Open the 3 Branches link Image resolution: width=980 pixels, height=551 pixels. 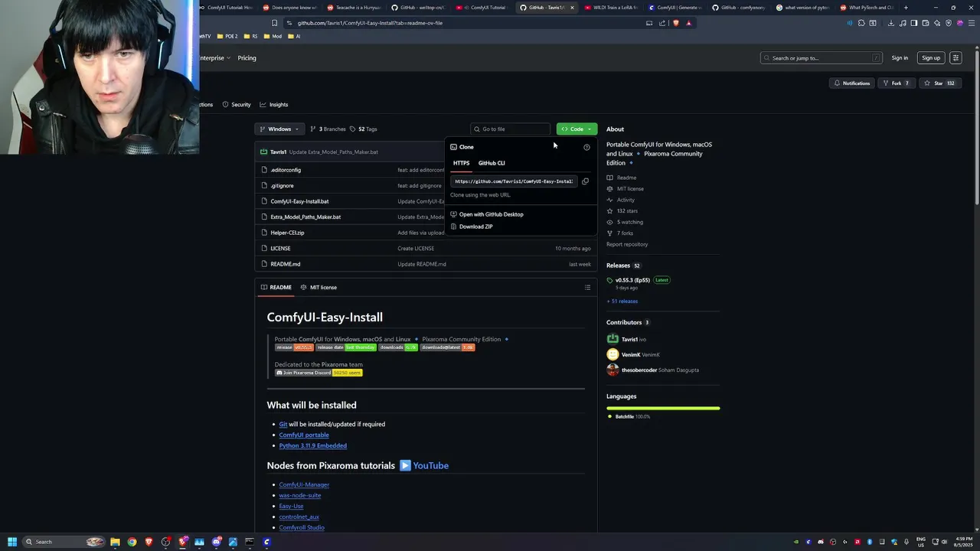pos(329,129)
